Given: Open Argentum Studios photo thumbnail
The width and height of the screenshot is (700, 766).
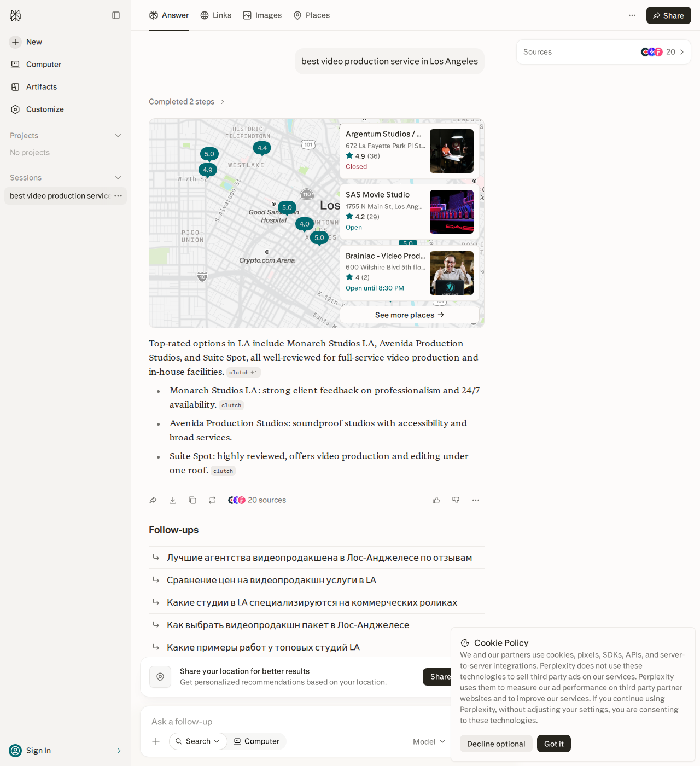Looking at the screenshot, I should [452, 151].
